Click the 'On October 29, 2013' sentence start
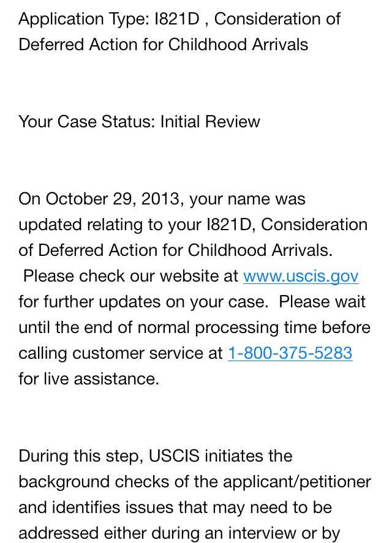The image size is (392, 543). click(x=99, y=200)
